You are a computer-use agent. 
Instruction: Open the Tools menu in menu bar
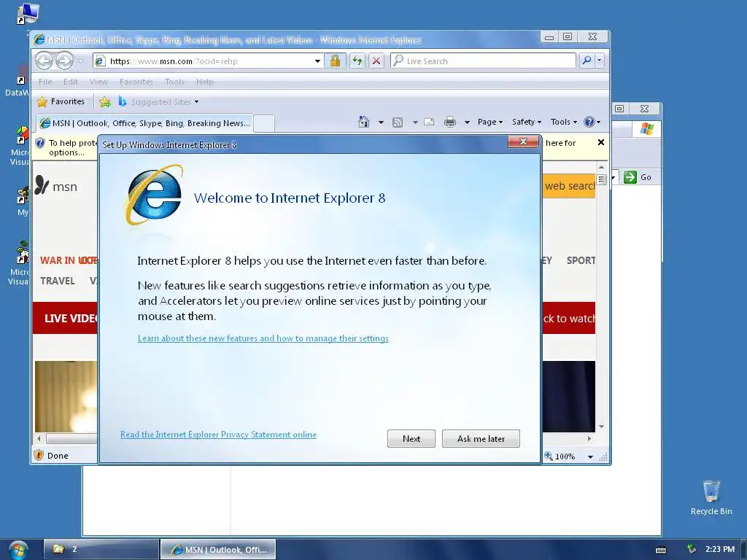pyautogui.click(x=174, y=82)
